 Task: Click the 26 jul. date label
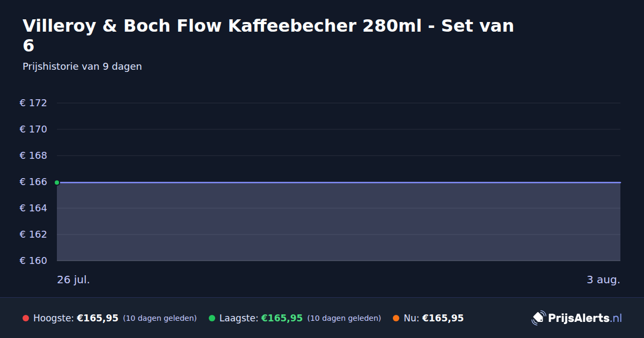[x=74, y=280]
